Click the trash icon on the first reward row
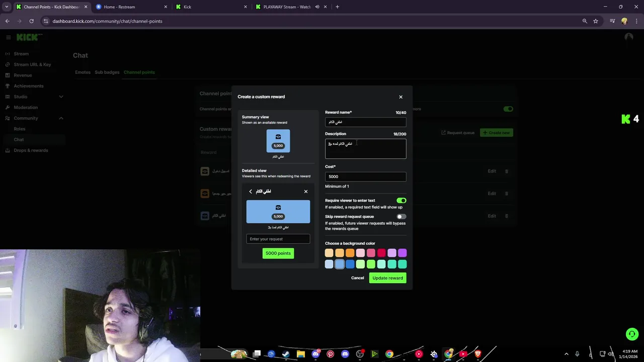The image size is (644, 362). tap(507, 171)
